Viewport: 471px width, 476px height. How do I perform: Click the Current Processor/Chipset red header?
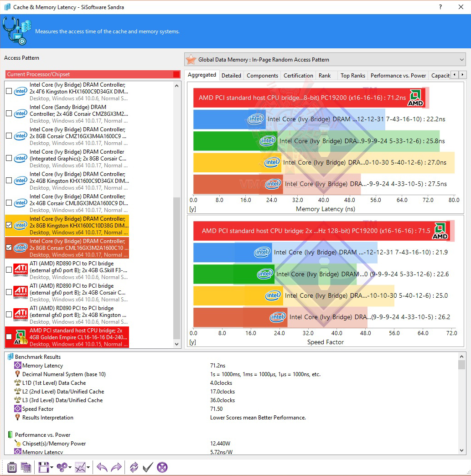point(93,74)
